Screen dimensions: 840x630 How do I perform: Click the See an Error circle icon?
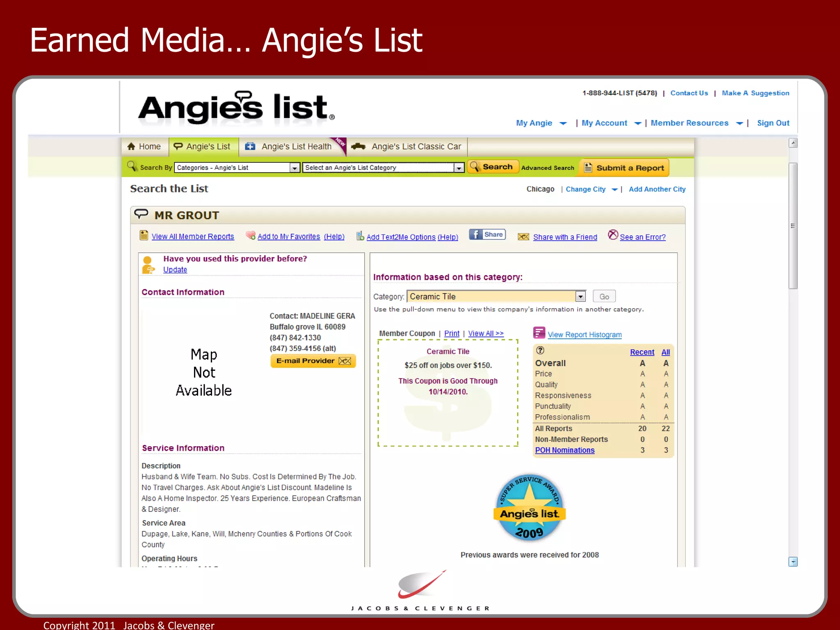point(613,235)
